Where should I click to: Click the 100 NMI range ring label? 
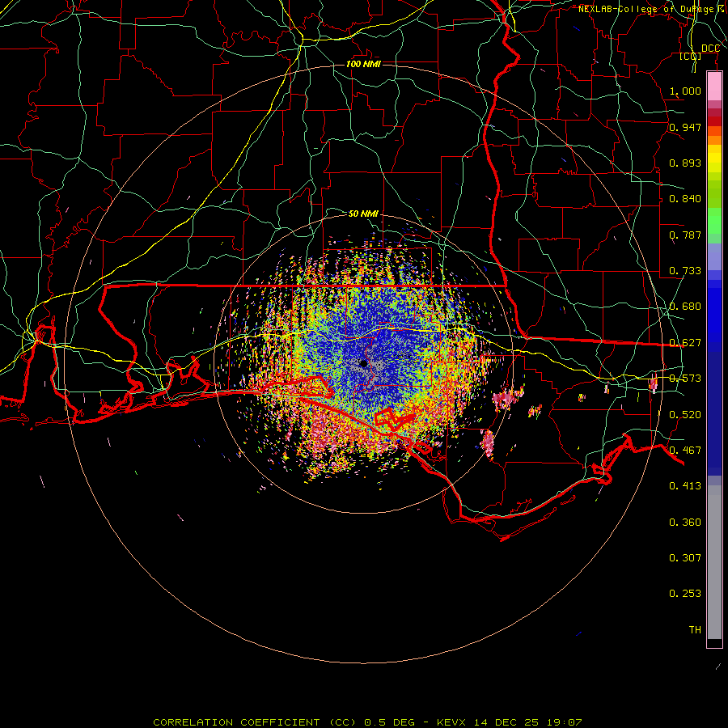pos(363,64)
